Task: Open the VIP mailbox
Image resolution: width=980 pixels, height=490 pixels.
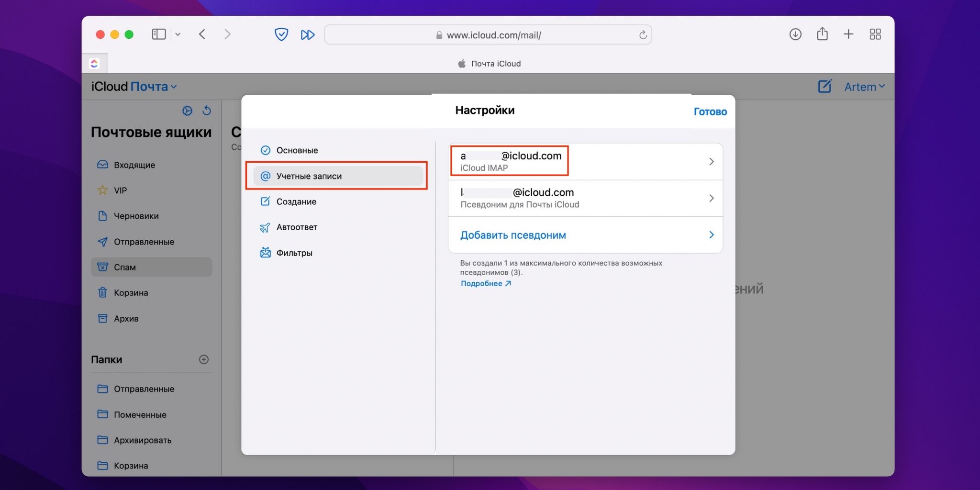Action: coord(151,190)
